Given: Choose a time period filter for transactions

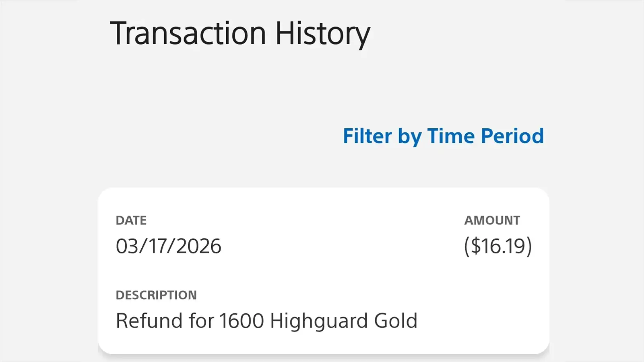Looking at the screenshot, I should [443, 136].
